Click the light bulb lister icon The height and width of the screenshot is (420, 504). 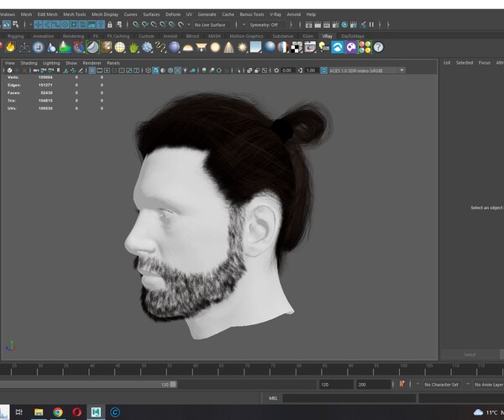324,47
